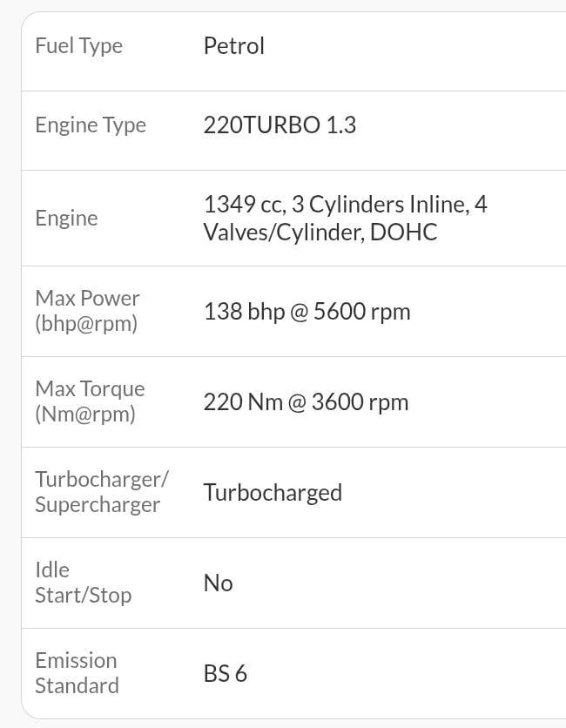Screen dimensions: 566x728
Task: Click the Max Torque (Nm@rpm) label
Action: coord(90,401)
